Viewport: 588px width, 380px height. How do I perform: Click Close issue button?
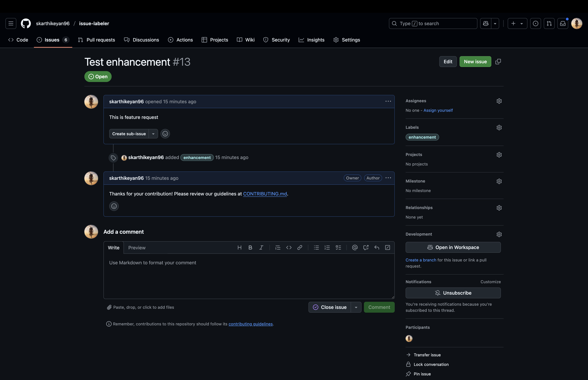330,307
